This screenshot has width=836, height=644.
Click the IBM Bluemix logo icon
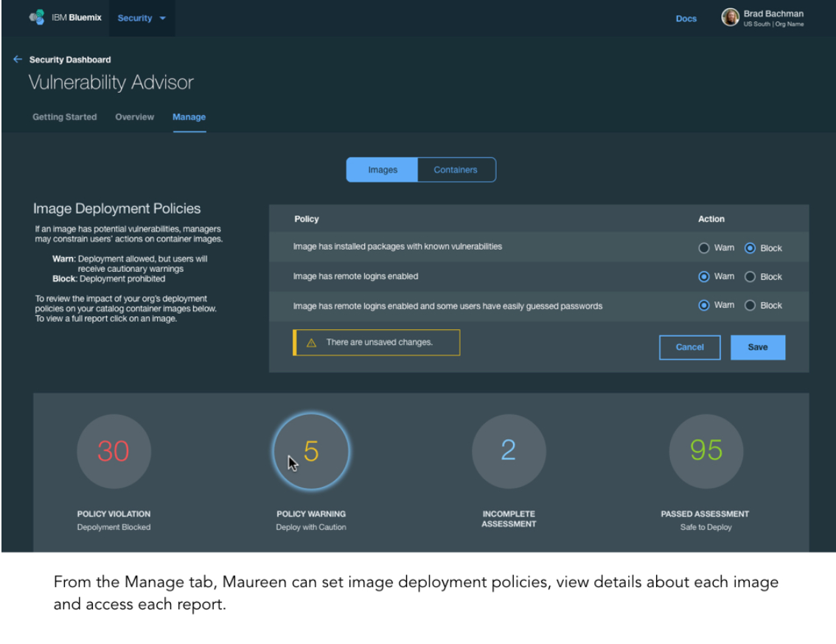pos(37,18)
